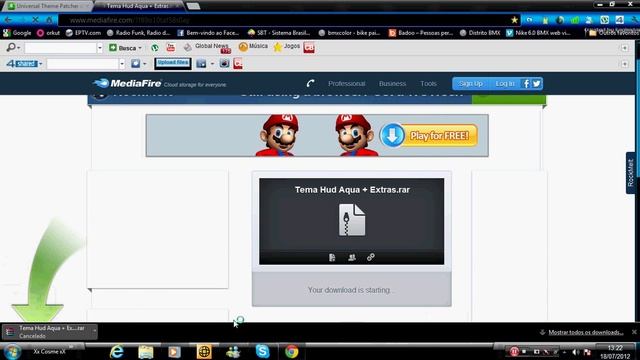Click the red CB icon after Jogos
This screenshot has width=640, height=360.
click(309, 48)
